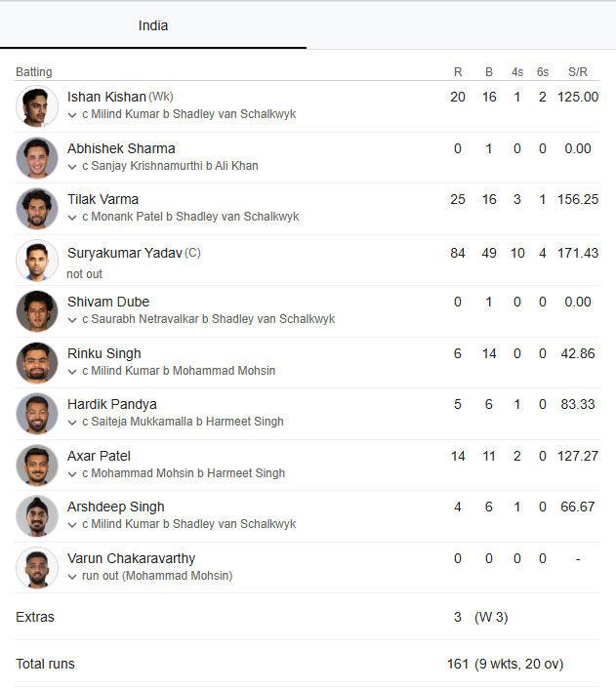Expand Shivam Dube's dismissal chevron

tap(72, 320)
